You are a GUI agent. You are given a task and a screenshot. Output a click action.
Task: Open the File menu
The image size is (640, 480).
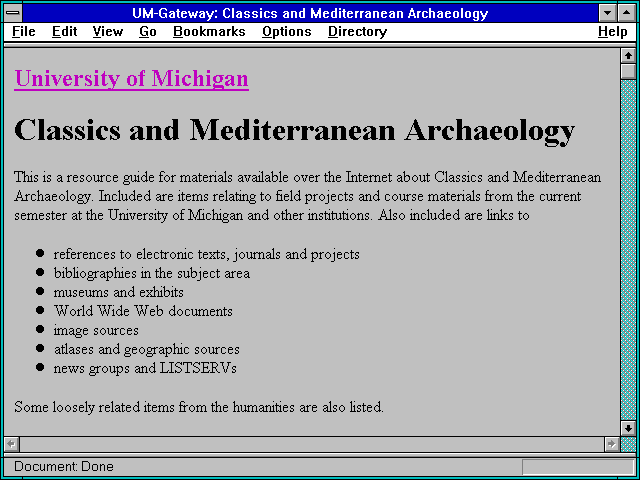[24, 31]
